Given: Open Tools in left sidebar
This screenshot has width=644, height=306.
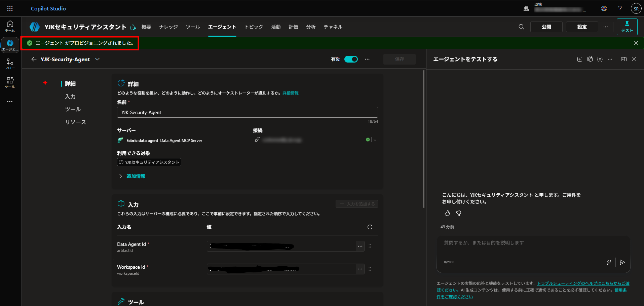Looking at the screenshot, I should pos(10,83).
